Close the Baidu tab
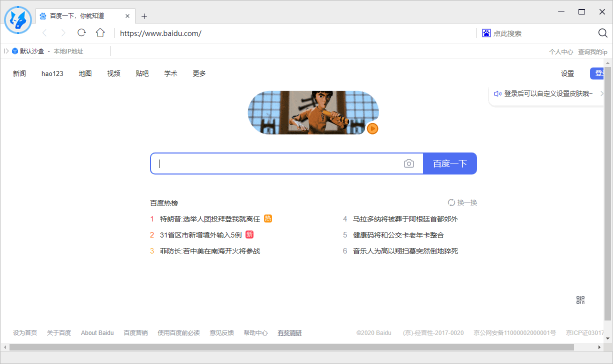The image size is (613, 364). (x=127, y=16)
